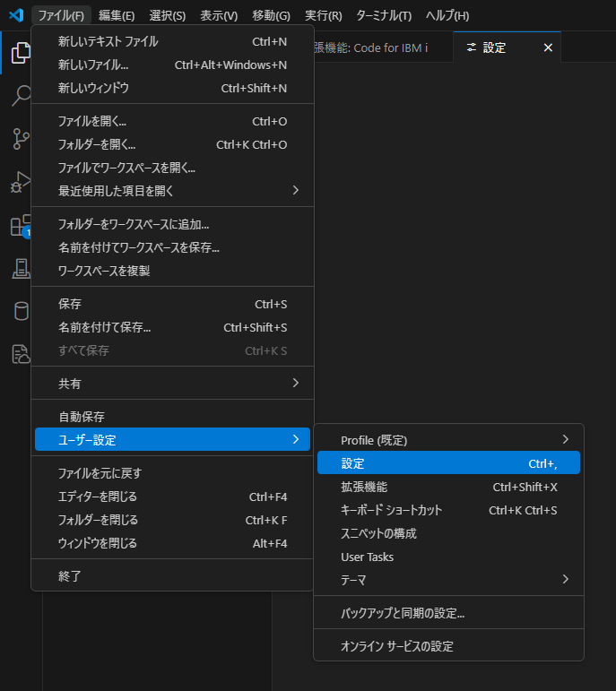This screenshot has width=616, height=691.
Task: Open the Source Control icon
Action: (x=21, y=139)
